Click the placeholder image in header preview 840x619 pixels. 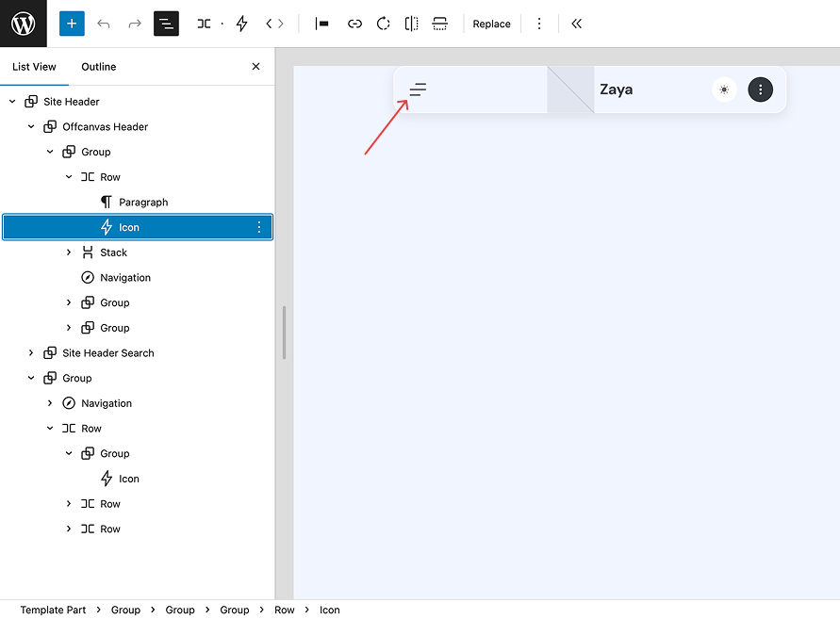click(x=570, y=90)
